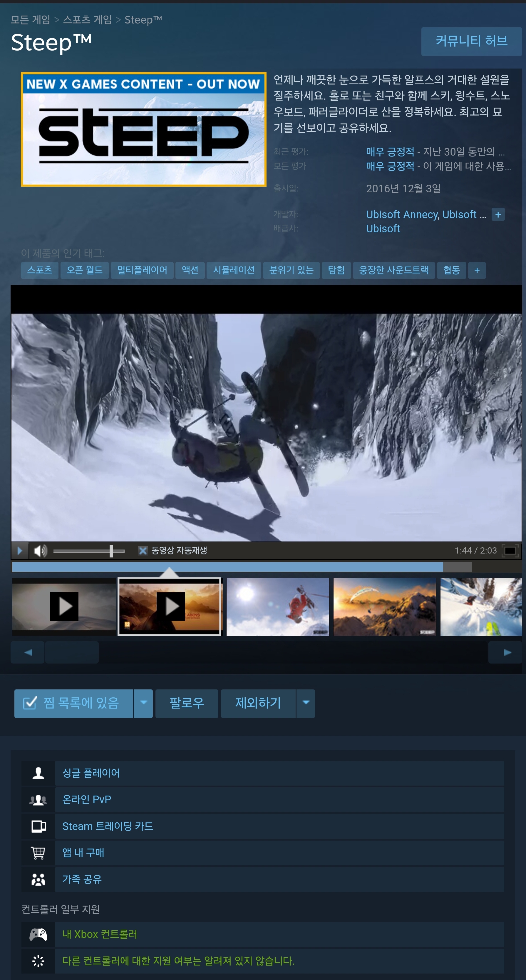Select the 오픈 월드 tag
Image resolution: width=526 pixels, height=980 pixels.
(x=84, y=270)
